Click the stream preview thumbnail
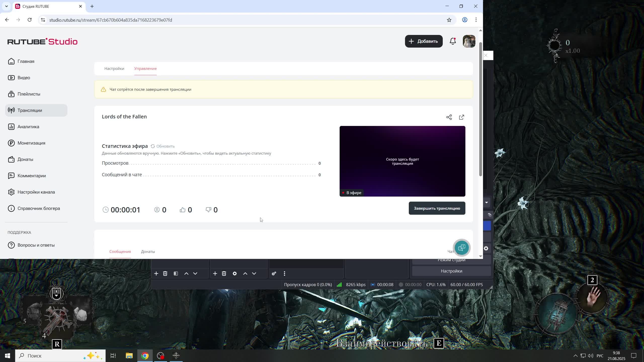The height and width of the screenshot is (362, 644). [x=402, y=161]
